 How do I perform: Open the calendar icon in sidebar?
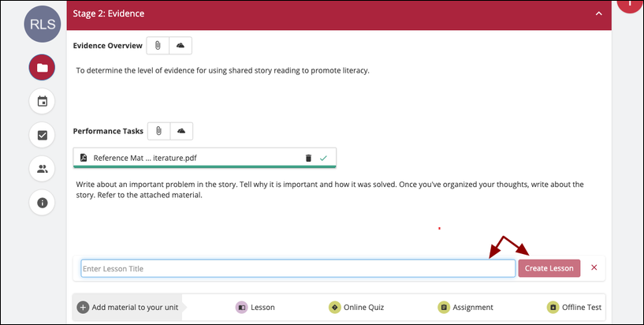(42, 101)
